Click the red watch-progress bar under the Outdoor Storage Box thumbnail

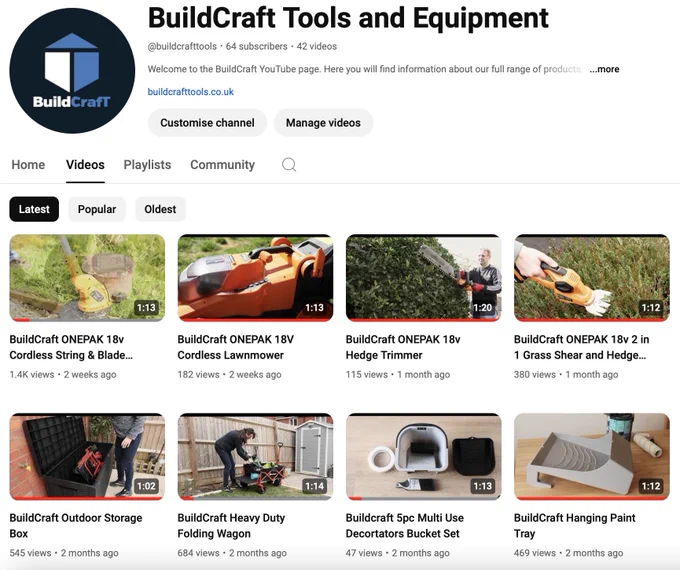pos(87,498)
